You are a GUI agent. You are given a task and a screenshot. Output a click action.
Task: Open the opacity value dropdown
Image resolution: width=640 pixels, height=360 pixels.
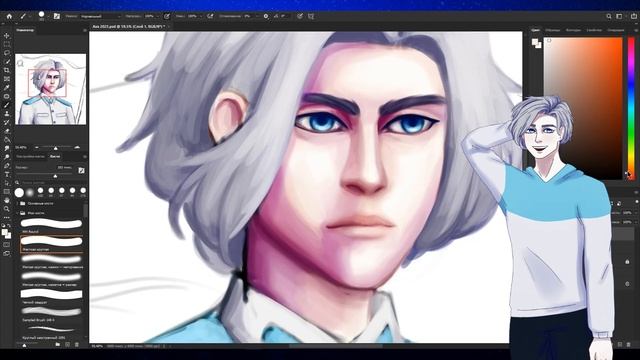pyautogui.click(x=159, y=16)
